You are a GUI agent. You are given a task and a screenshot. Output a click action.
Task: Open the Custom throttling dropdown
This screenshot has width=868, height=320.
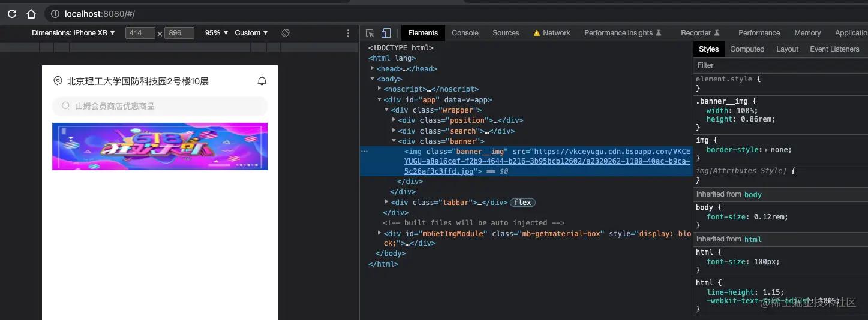click(251, 33)
